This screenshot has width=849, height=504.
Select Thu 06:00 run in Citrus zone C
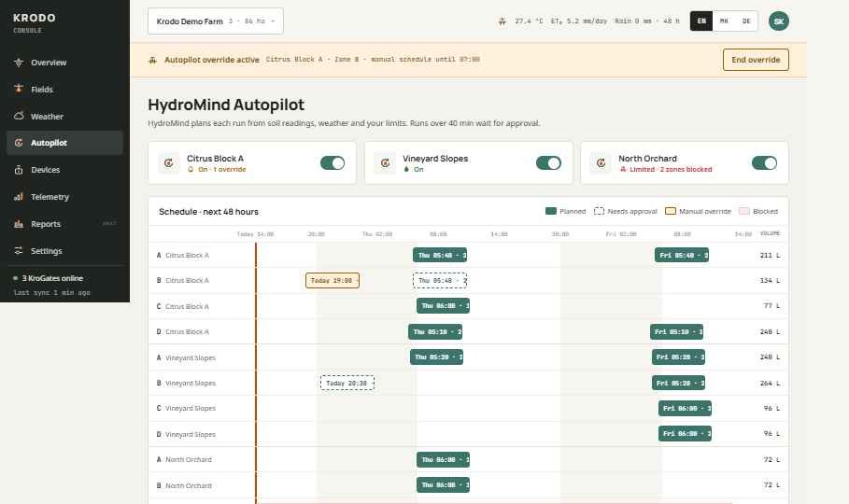pos(443,306)
